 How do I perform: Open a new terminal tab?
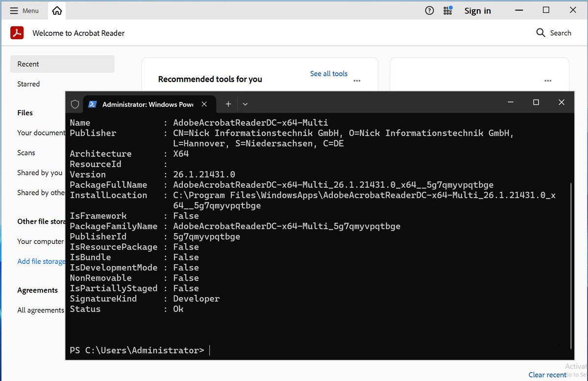(x=228, y=104)
